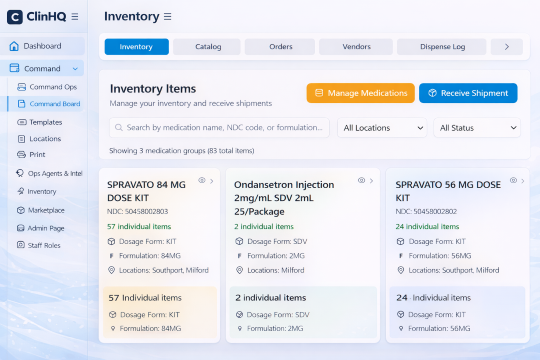Switch to the Dispense Log tab
The width and height of the screenshot is (540, 360).
pyautogui.click(x=442, y=47)
